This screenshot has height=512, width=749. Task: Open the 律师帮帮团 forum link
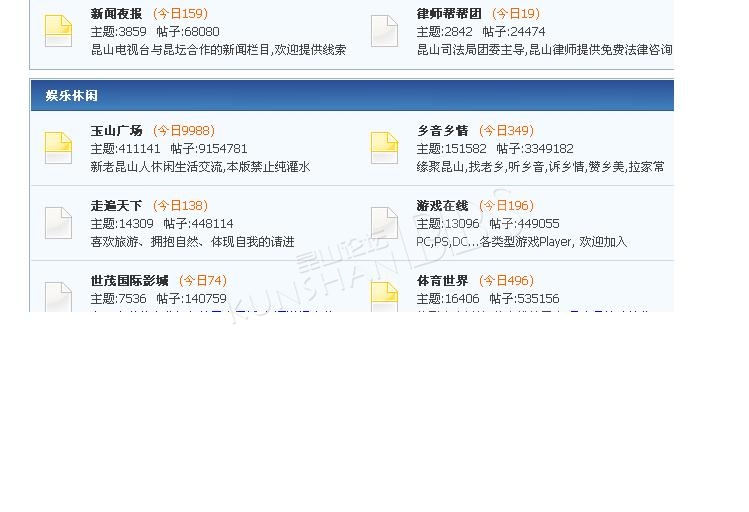449,14
